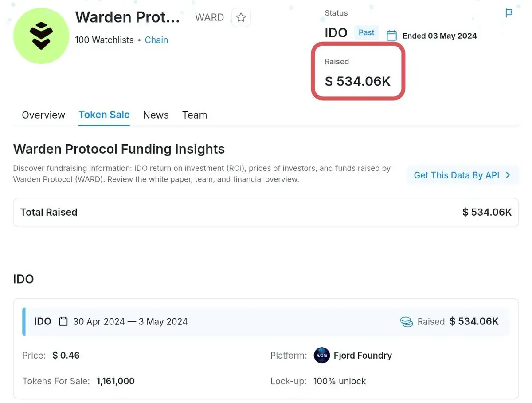
Task: Open the Team tab
Action: point(195,115)
